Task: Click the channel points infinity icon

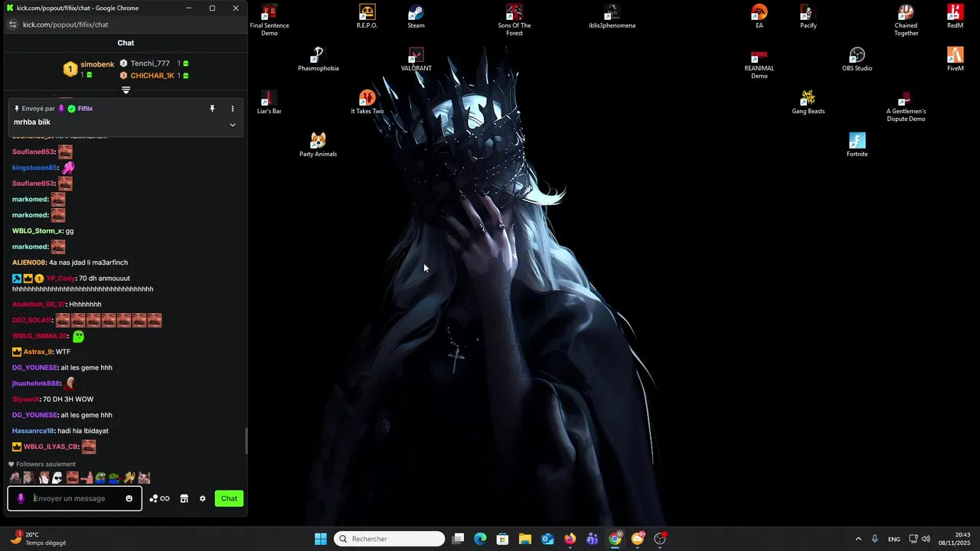Action: [159, 498]
